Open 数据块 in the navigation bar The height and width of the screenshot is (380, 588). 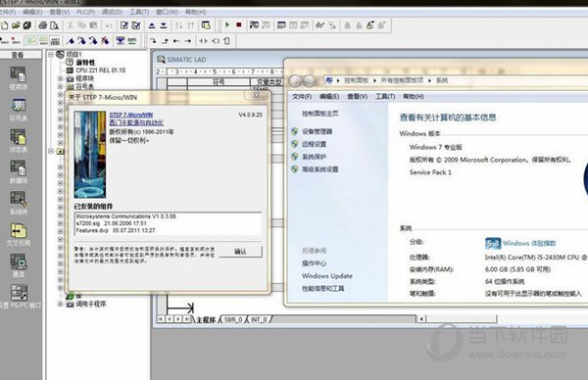click(x=18, y=171)
